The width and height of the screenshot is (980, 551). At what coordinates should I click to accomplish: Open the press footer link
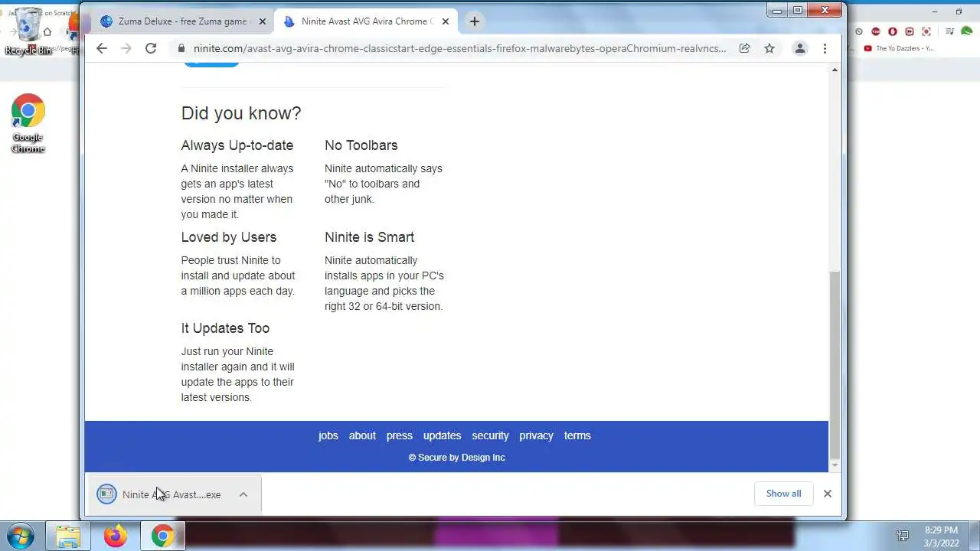[x=400, y=435]
